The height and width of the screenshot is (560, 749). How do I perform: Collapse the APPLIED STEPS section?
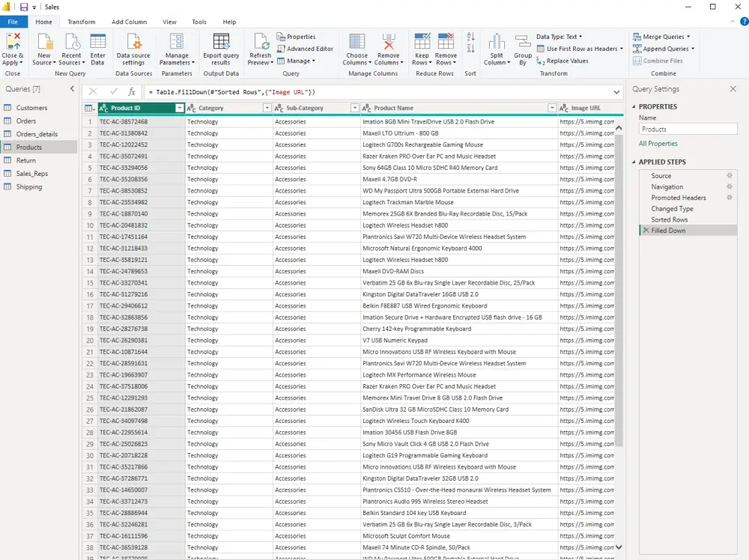pos(634,162)
